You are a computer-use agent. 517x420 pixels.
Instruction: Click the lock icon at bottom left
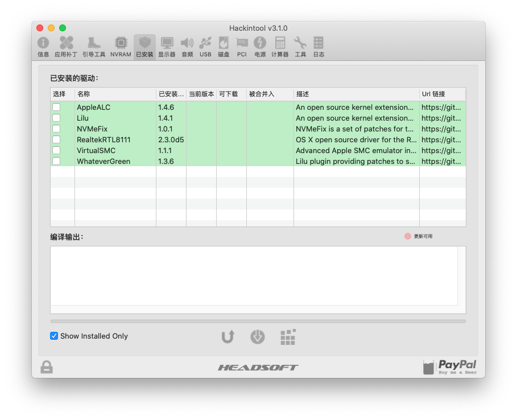(x=47, y=367)
